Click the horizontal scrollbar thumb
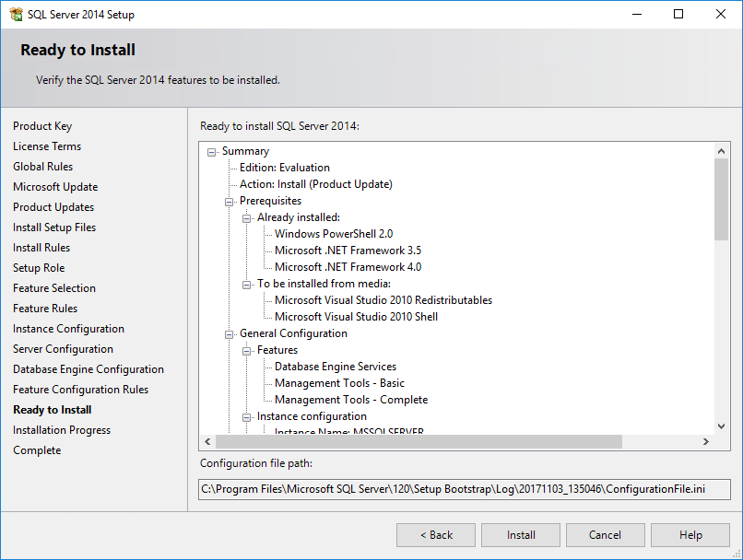Image resolution: width=743 pixels, height=560 pixels. coord(419,441)
